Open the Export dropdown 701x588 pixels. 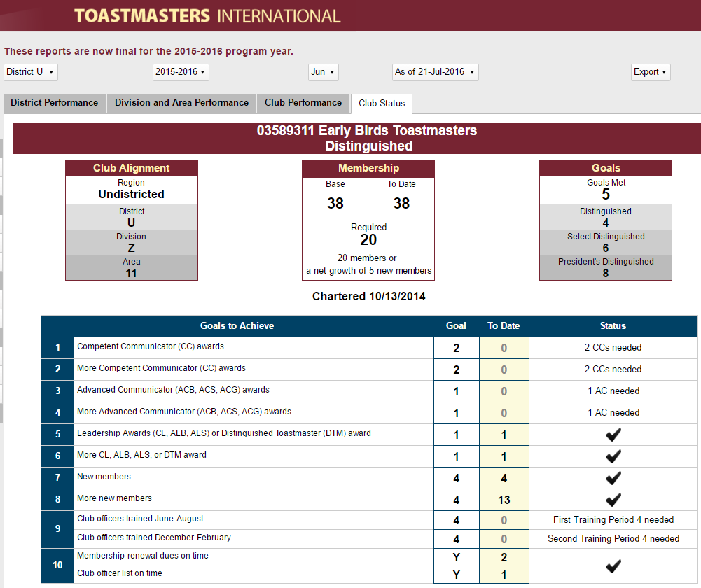click(x=651, y=72)
